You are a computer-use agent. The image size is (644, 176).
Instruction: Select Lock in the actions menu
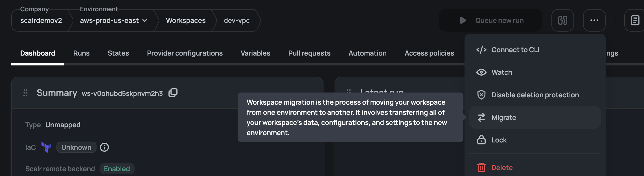535,140
